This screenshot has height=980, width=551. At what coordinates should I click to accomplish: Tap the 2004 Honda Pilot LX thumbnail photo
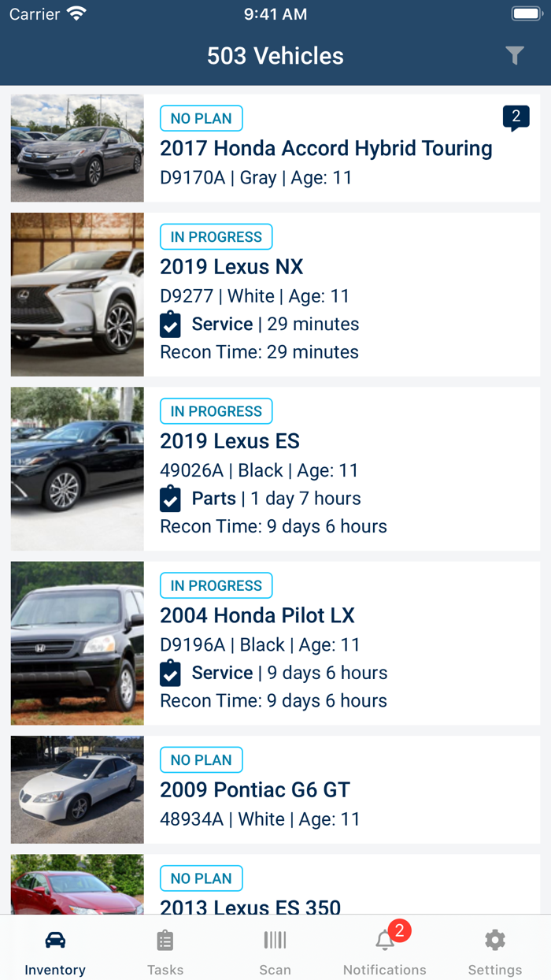click(76, 642)
